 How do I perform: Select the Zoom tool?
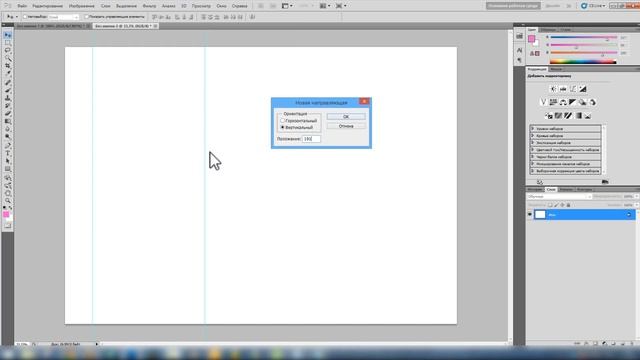click(x=8, y=201)
